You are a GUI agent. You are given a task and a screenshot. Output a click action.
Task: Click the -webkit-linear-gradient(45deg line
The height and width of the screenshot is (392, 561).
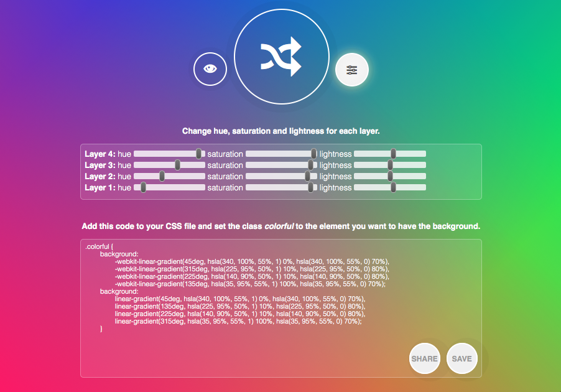pyautogui.click(x=252, y=262)
